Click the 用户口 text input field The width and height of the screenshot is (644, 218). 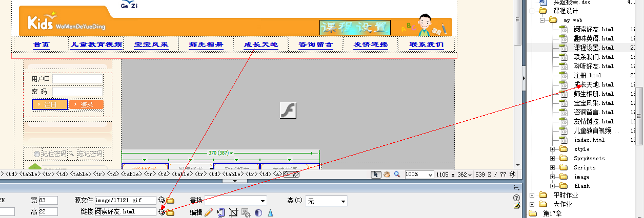click(77, 79)
